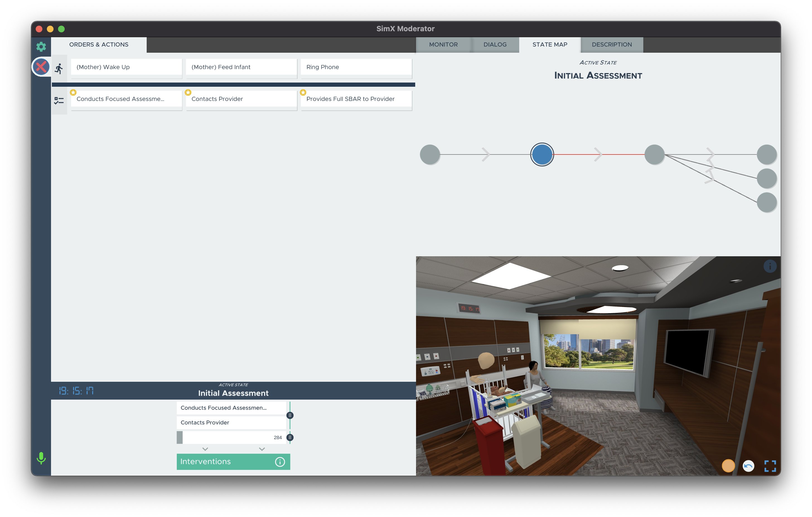Click the undo arrow in the scene view
Viewport: 812px width, 517px height.
pos(748,466)
